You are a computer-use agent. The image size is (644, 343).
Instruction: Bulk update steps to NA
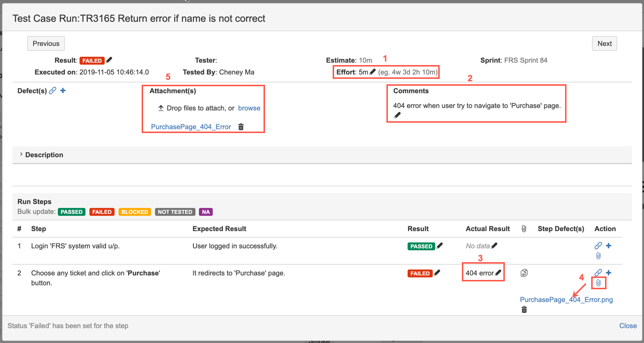(x=206, y=212)
